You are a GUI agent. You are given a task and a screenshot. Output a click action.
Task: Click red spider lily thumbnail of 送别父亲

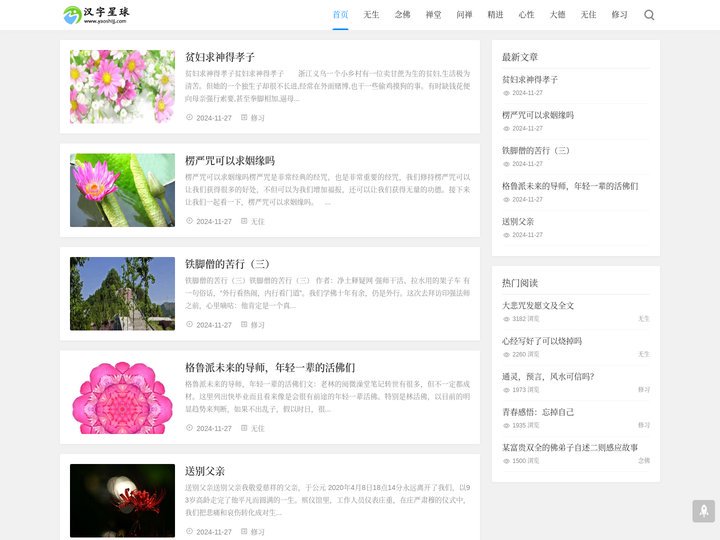[122, 501]
